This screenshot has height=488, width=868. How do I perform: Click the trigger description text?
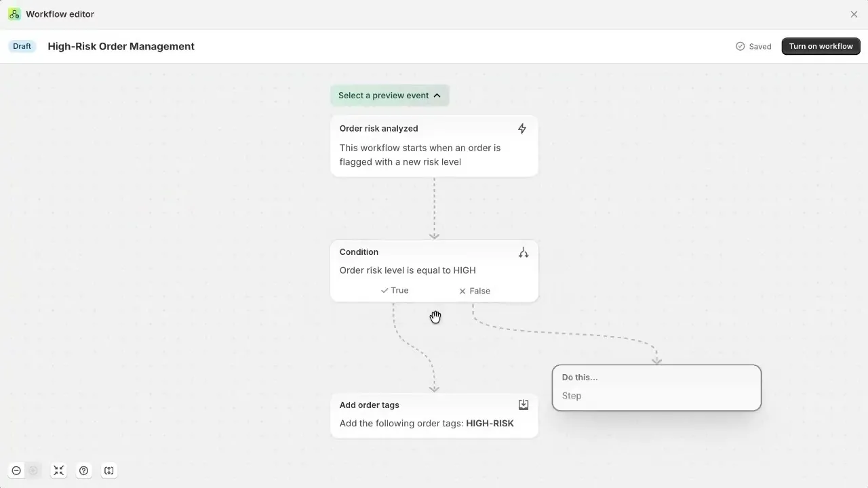[x=420, y=155]
